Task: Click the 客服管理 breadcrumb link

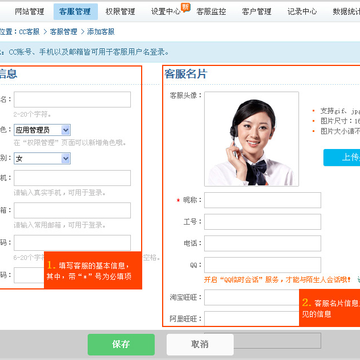Action: click(63, 32)
